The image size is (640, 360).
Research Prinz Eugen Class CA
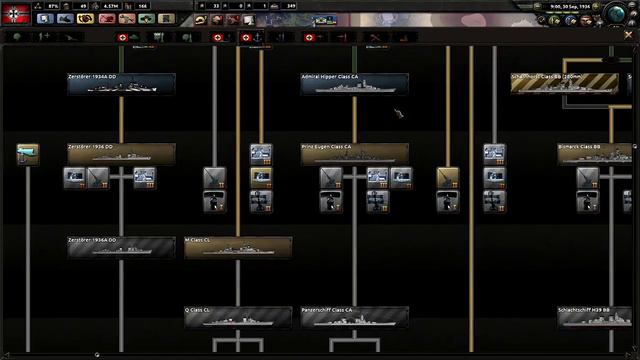(354, 154)
